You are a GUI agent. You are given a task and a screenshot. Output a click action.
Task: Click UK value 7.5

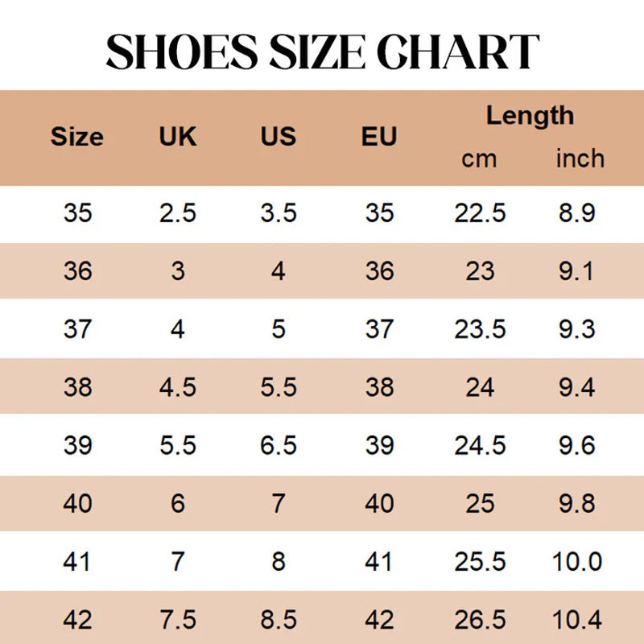tap(178, 619)
